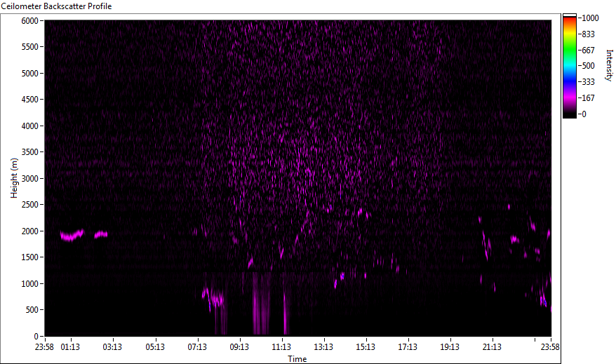Click the bright cloud echo above 01:13

click(72, 236)
